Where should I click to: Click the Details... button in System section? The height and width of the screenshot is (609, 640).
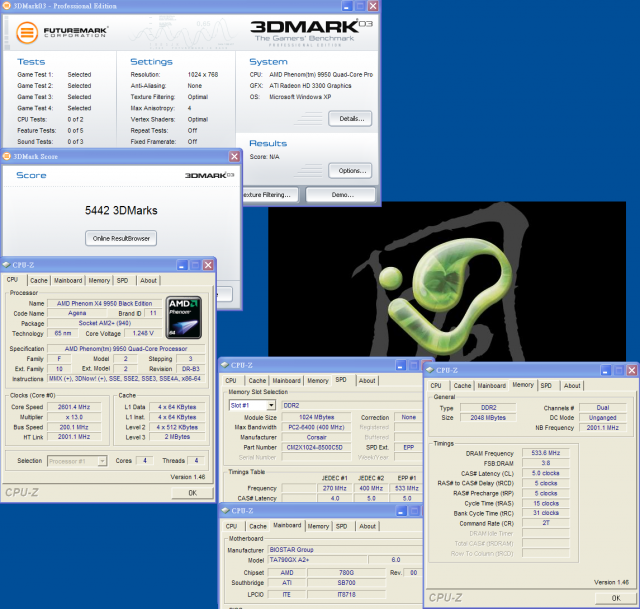coord(350,119)
